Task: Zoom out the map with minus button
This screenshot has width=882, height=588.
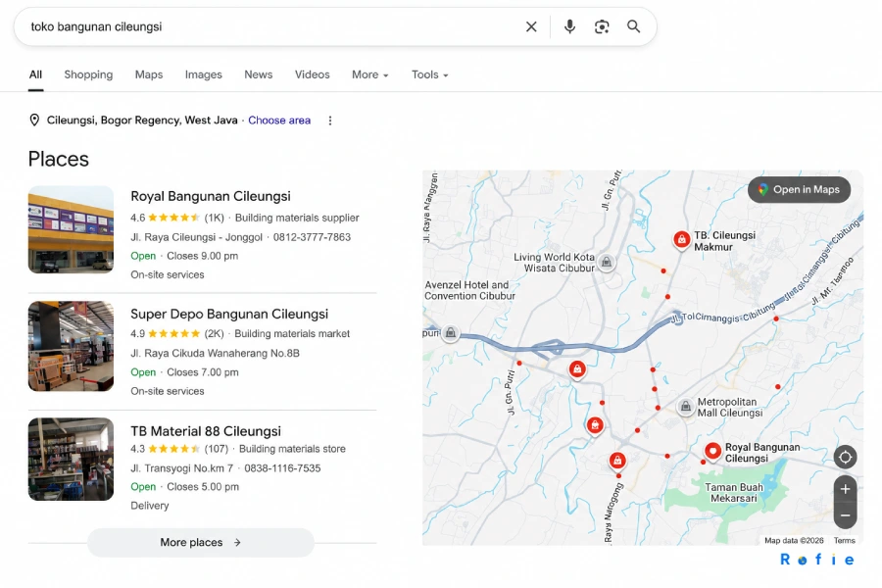Action: (845, 515)
